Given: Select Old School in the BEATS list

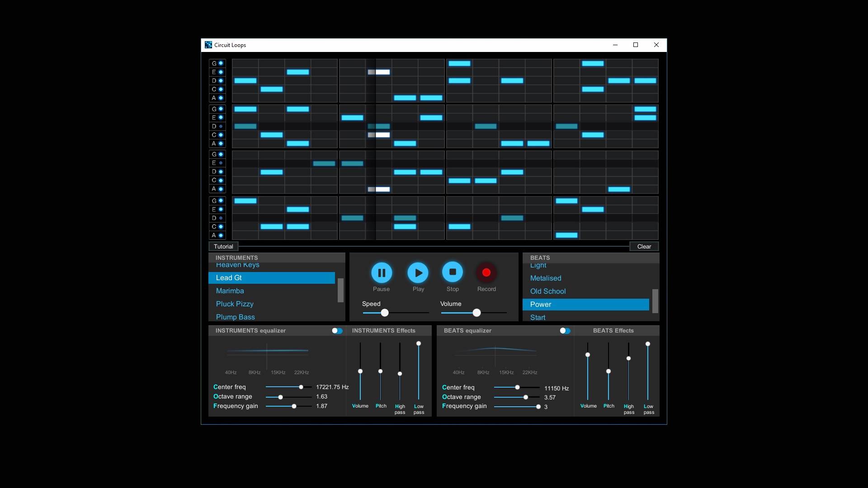Looking at the screenshot, I should point(548,291).
